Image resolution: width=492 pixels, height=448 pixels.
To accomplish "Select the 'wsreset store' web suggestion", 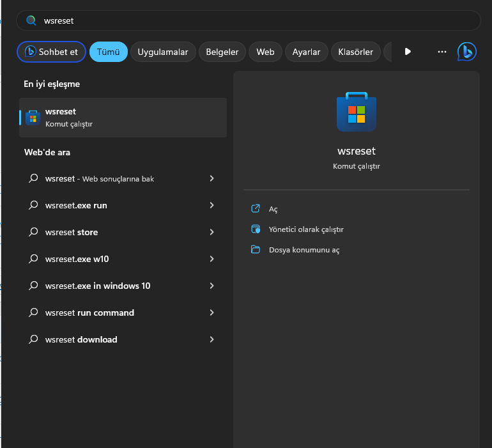I will [123, 232].
